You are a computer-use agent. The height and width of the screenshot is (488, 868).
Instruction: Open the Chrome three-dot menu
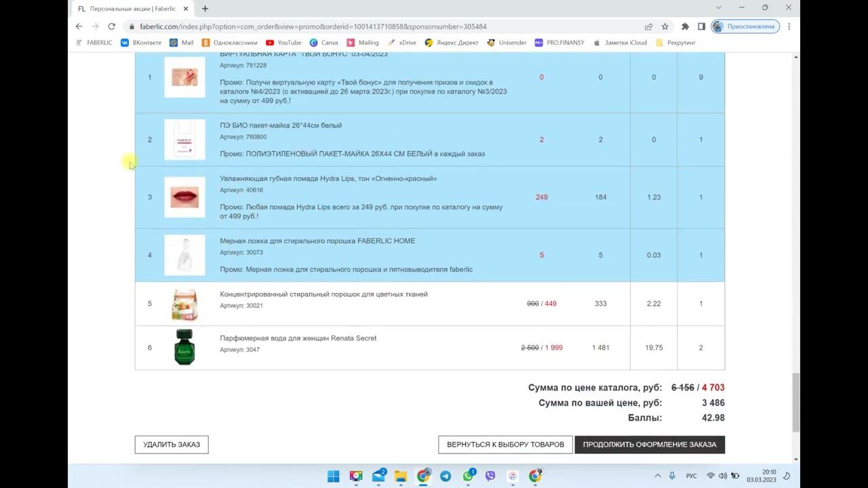point(789,26)
